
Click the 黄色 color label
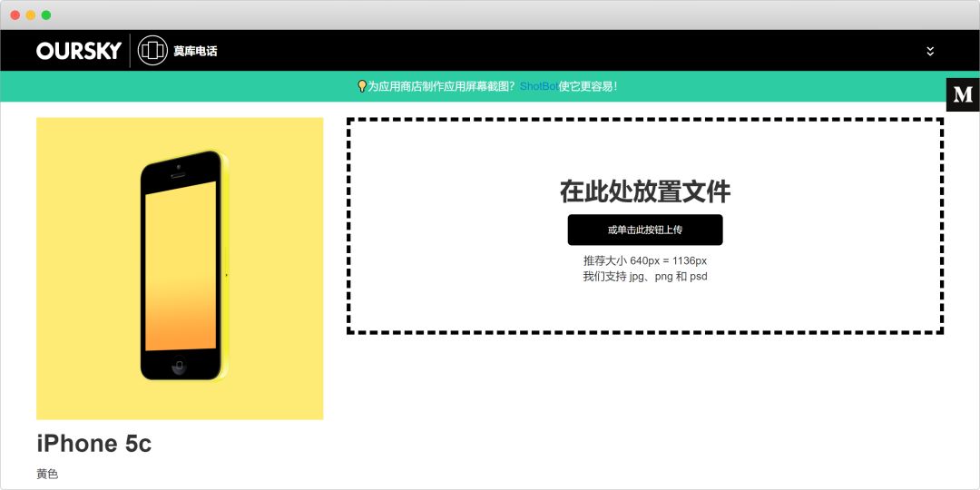pyautogui.click(x=47, y=474)
